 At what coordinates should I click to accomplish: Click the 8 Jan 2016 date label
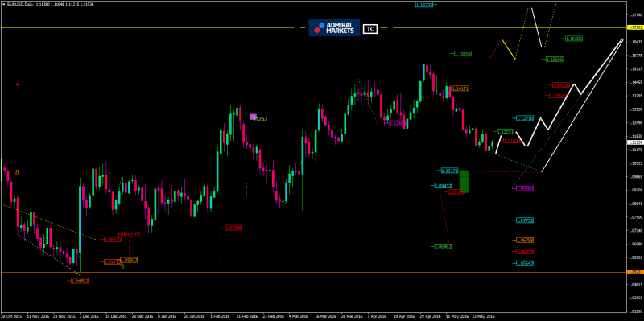tap(167, 317)
